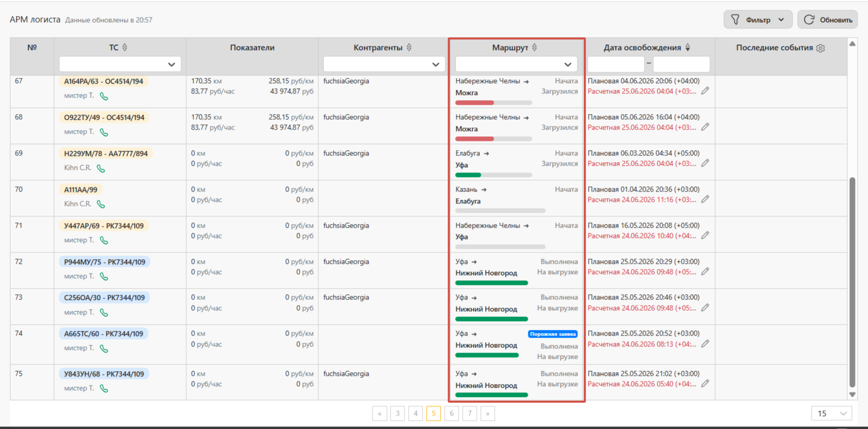Edit pencil for planned 16.05.2026 20:08 row
Viewport: 868px width, 429px height.
705,235
